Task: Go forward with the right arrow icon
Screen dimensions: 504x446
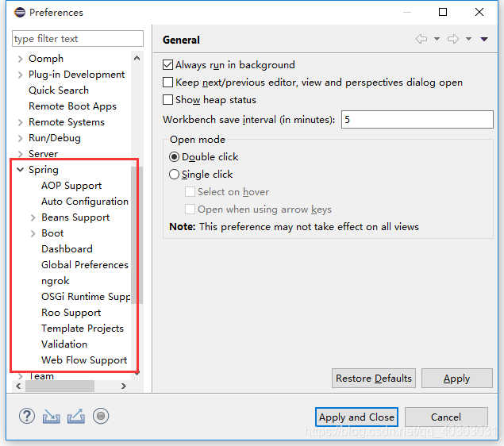Action: [453, 39]
